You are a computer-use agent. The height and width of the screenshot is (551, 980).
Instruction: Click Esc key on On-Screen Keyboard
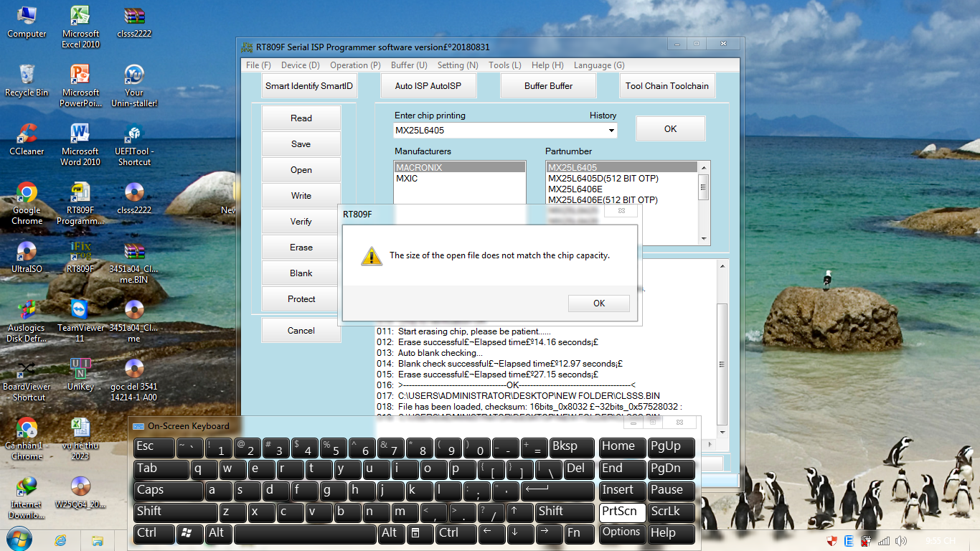pos(154,447)
